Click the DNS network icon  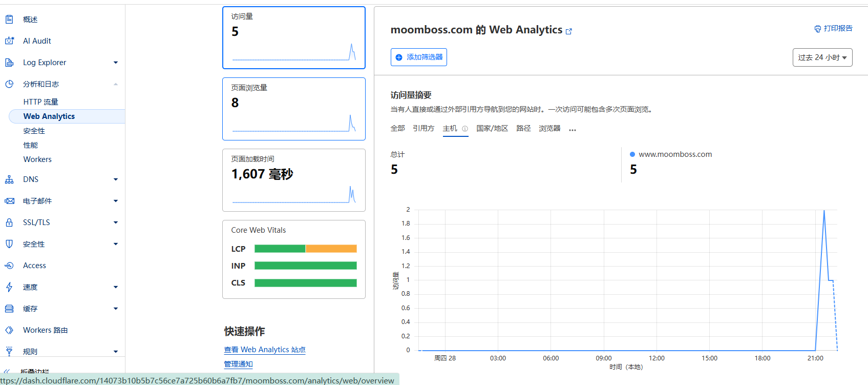[x=9, y=179]
